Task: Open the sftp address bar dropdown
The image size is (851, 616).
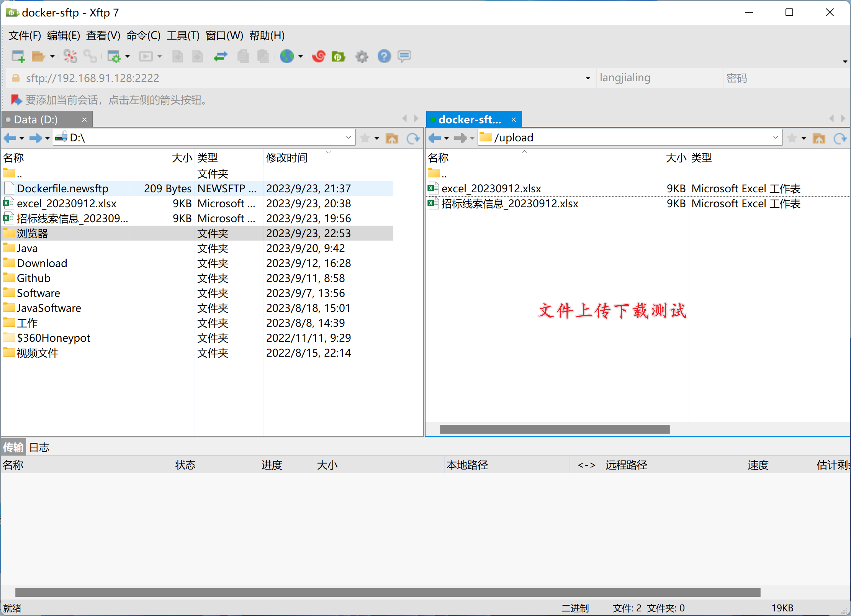Action: (588, 79)
